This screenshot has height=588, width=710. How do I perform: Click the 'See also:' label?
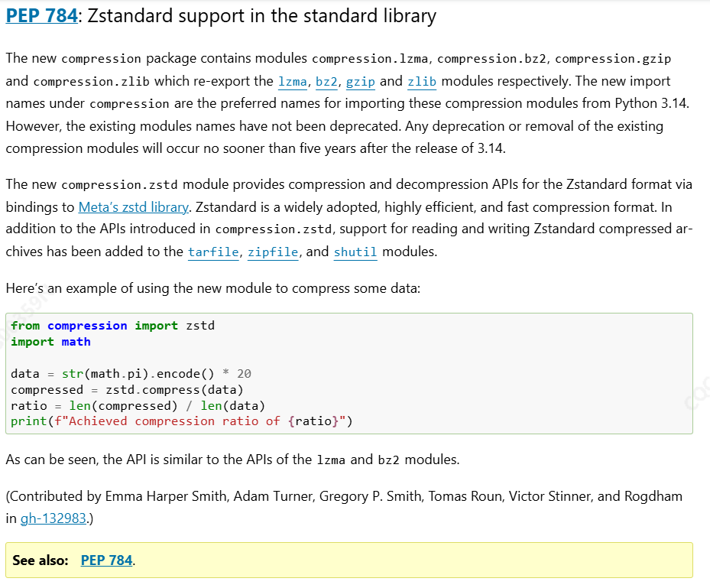(x=41, y=560)
